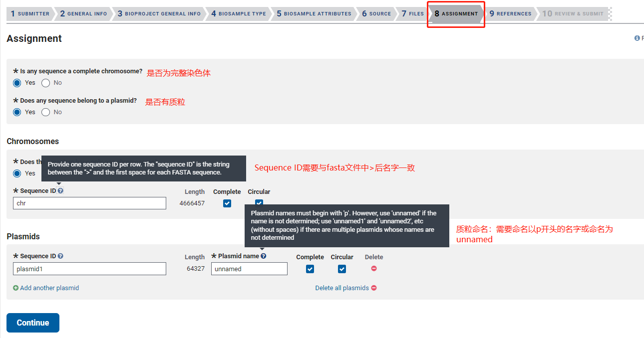The width and height of the screenshot is (644, 338).
Task: Select Yes for complete chromosome question
Action: pyautogui.click(x=17, y=83)
